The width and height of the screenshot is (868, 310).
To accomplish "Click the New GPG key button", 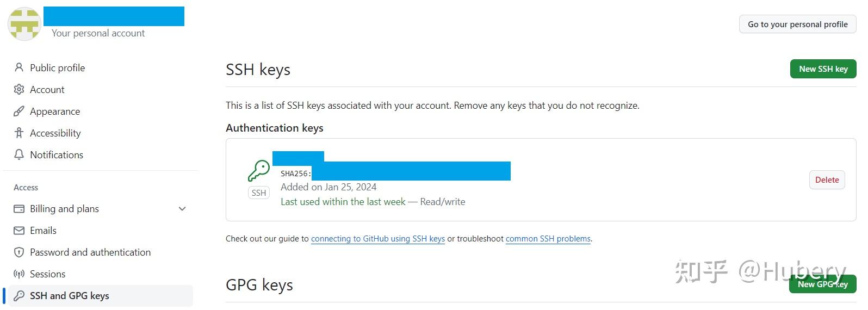I will [x=822, y=284].
